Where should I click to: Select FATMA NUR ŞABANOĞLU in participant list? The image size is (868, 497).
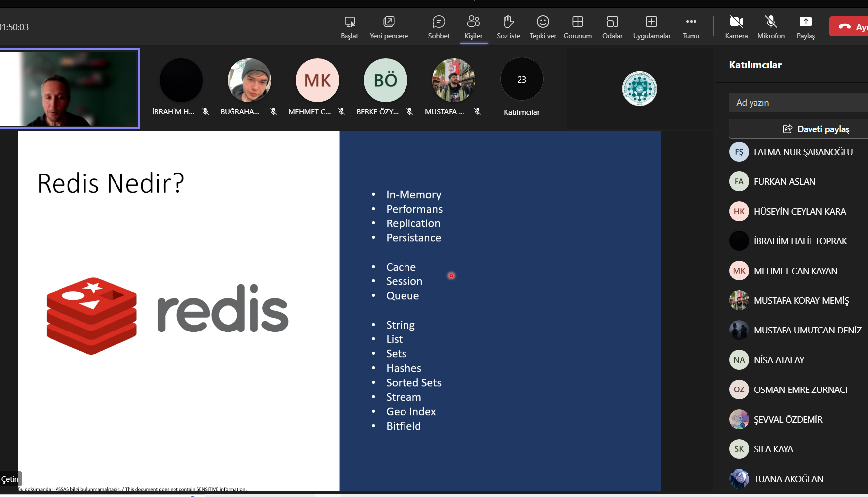point(798,152)
